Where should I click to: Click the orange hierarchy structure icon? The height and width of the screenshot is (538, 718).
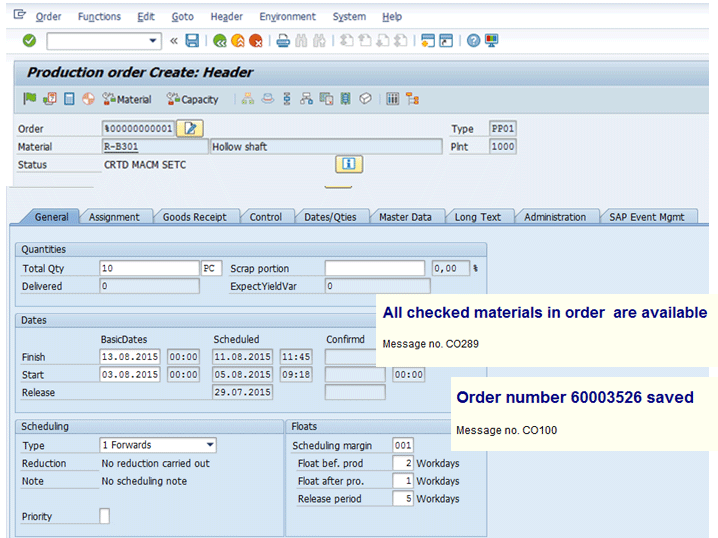coord(412,98)
